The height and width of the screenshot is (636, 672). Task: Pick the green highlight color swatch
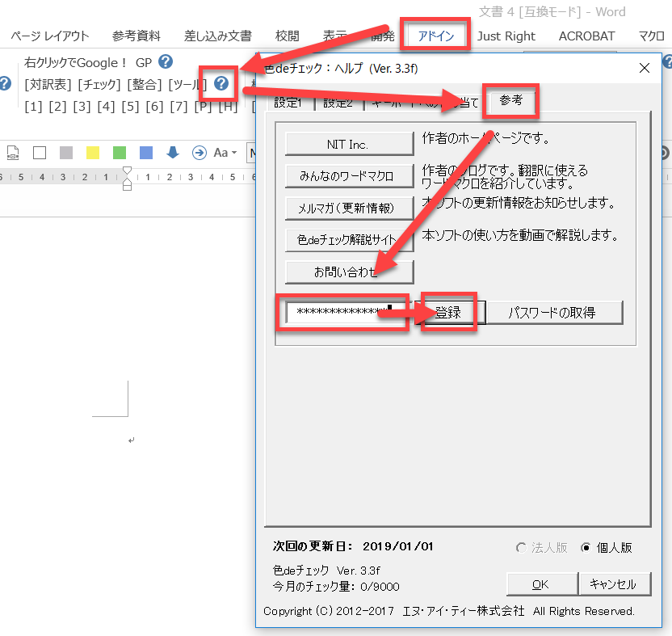[120, 152]
